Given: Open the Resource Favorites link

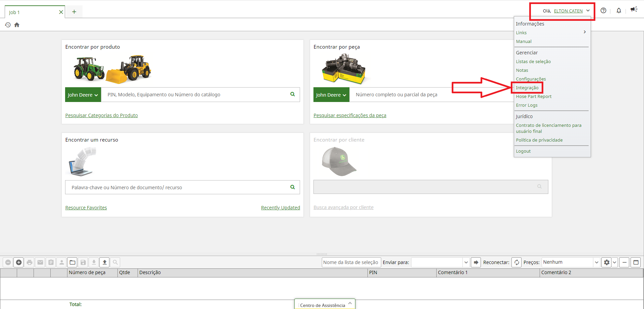Looking at the screenshot, I should (86, 207).
